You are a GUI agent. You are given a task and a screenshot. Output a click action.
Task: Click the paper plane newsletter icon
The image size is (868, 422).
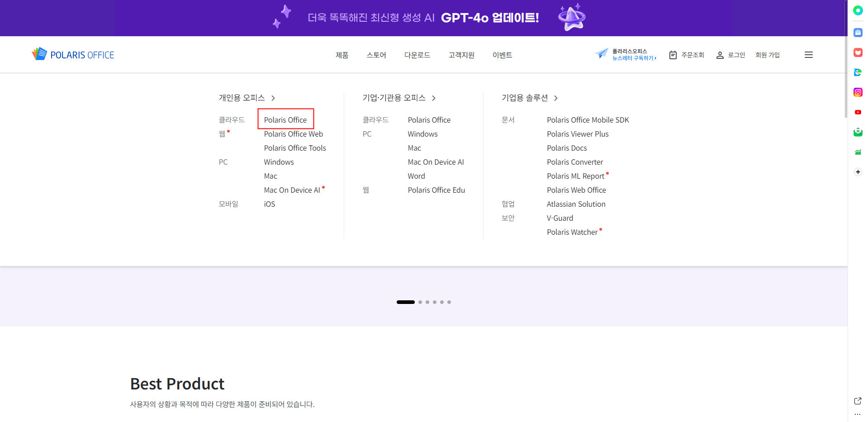tap(602, 54)
